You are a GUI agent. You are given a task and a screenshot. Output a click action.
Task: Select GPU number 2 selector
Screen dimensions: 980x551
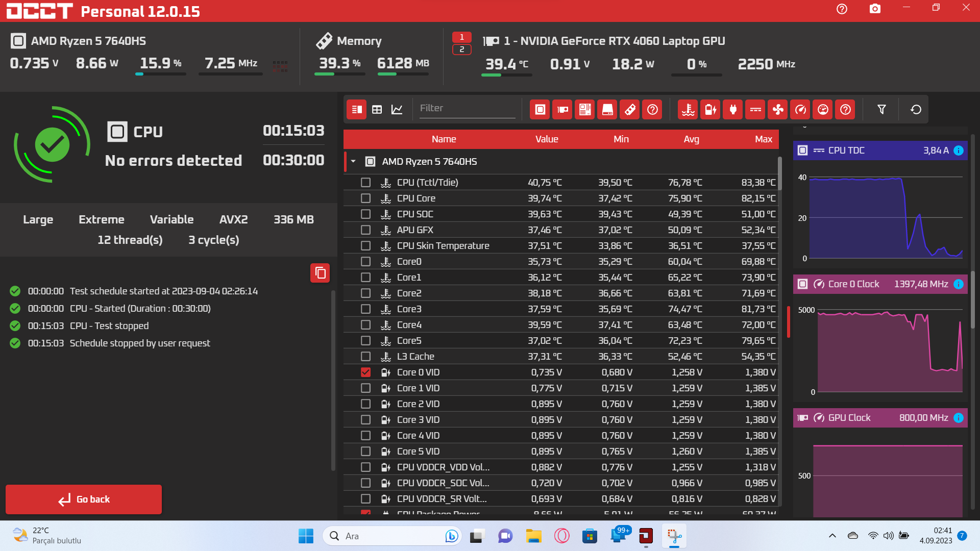[461, 49]
